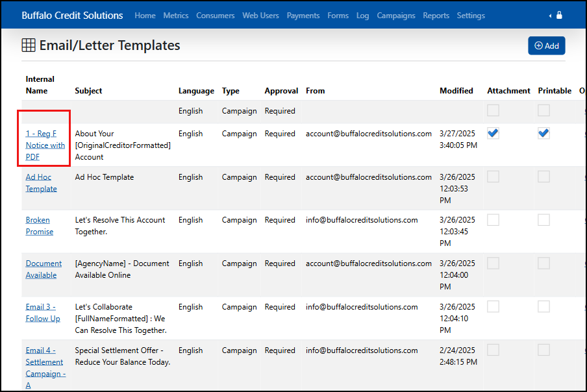Toggle Attachment checkbox for Broken Promise
Viewport: 587px width, 392px height.
pyautogui.click(x=493, y=220)
